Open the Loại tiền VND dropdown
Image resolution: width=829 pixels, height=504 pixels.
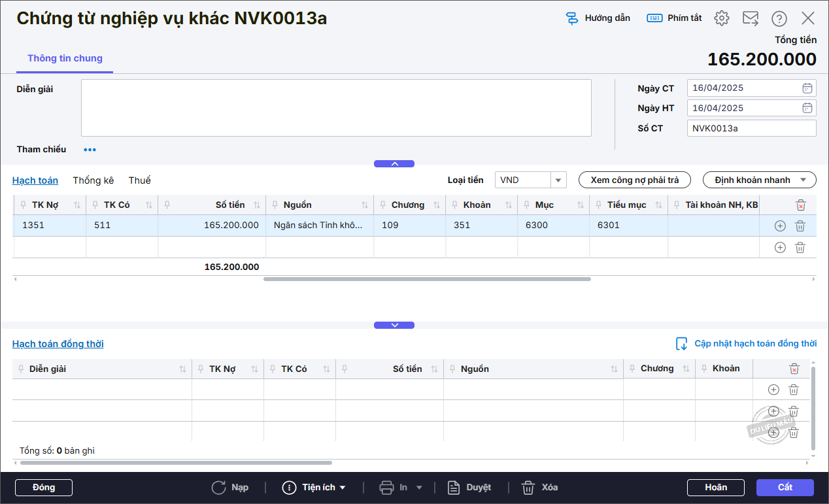click(x=558, y=180)
